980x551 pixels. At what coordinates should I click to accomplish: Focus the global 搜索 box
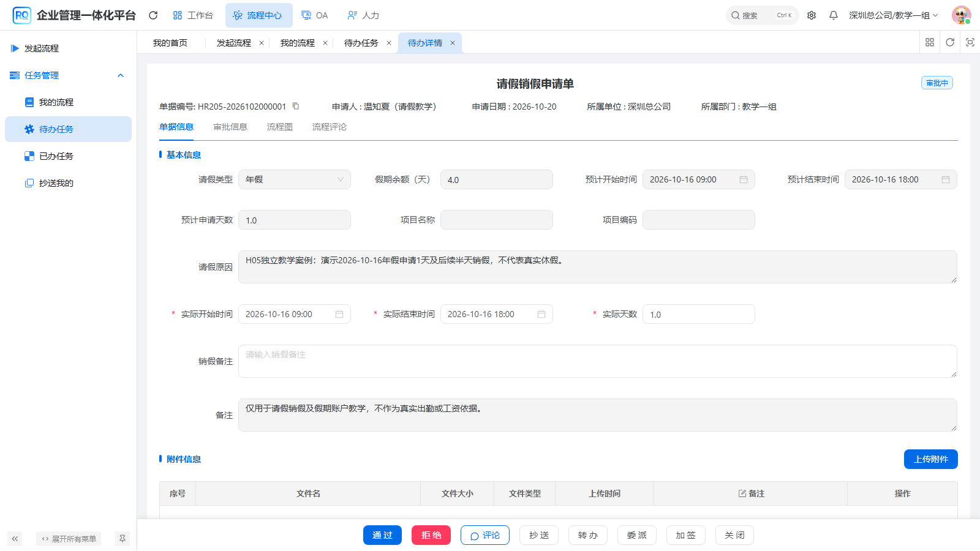[762, 15]
